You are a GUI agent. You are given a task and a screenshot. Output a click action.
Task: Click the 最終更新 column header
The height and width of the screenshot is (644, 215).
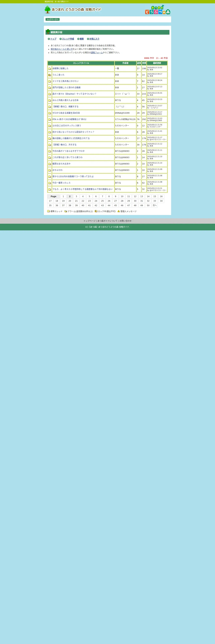pyautogui.click(x=157, y=63)
